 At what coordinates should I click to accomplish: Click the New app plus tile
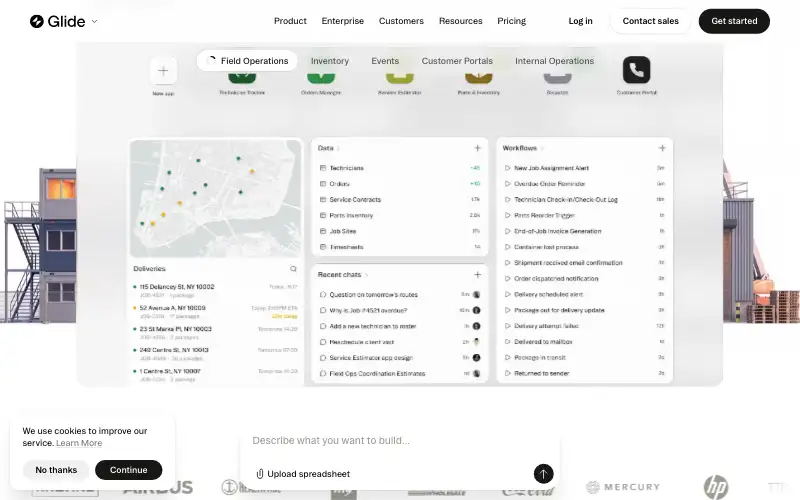pyautogui.click(x=163, y=70)
